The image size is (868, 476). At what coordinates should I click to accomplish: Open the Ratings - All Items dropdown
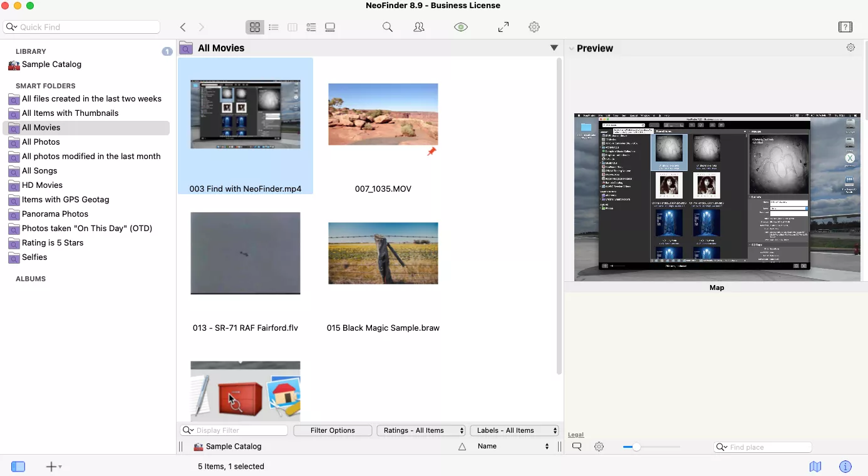(421, 430)
